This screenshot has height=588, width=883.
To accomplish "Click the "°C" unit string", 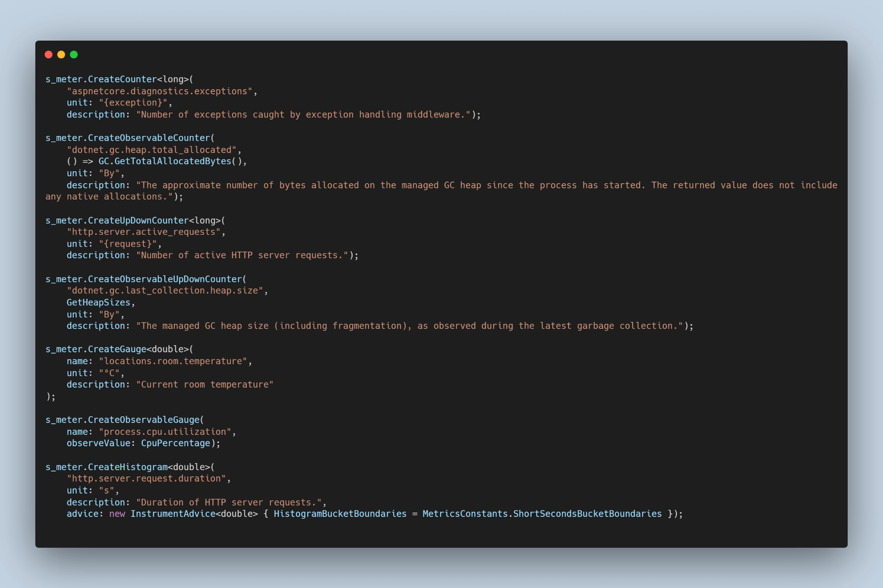I will [109, 373].
